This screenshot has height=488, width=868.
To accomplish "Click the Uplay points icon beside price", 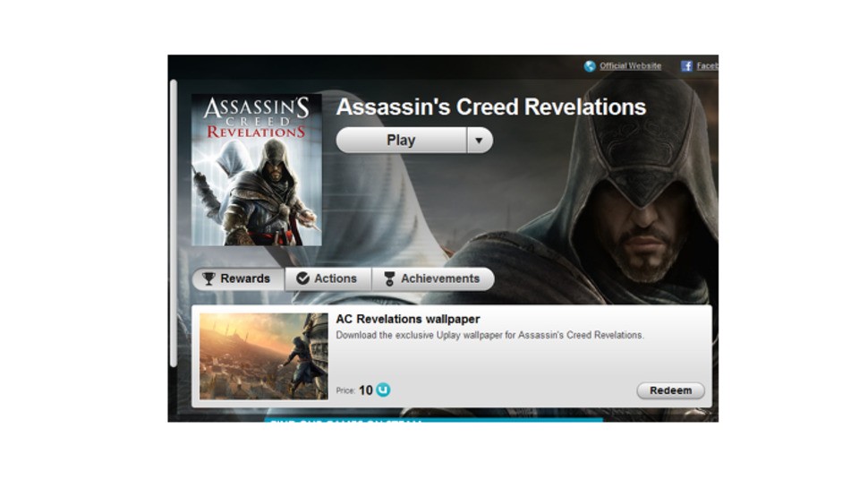I will (x=383, y=390).
